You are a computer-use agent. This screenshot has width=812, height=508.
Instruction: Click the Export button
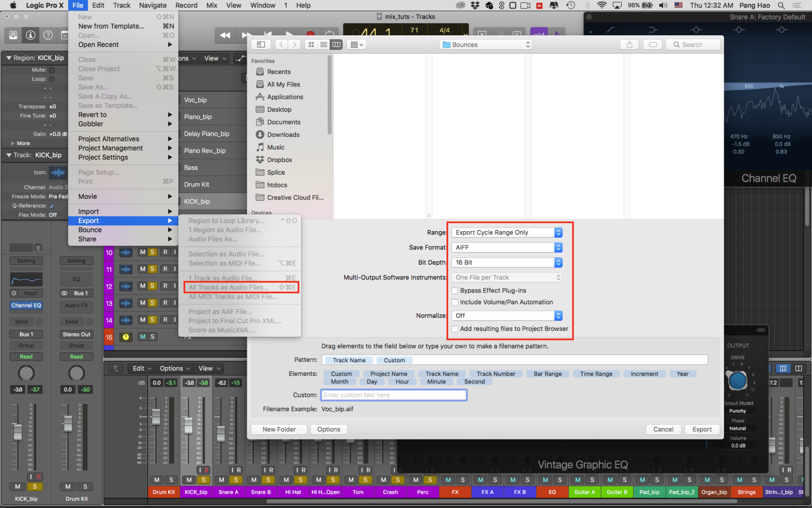pos(702,429)
